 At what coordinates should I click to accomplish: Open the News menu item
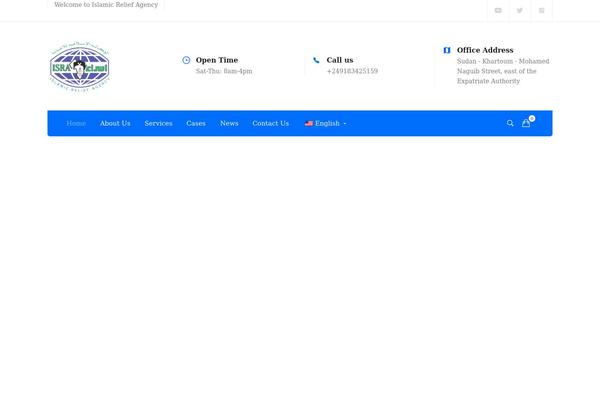(229, 123)
